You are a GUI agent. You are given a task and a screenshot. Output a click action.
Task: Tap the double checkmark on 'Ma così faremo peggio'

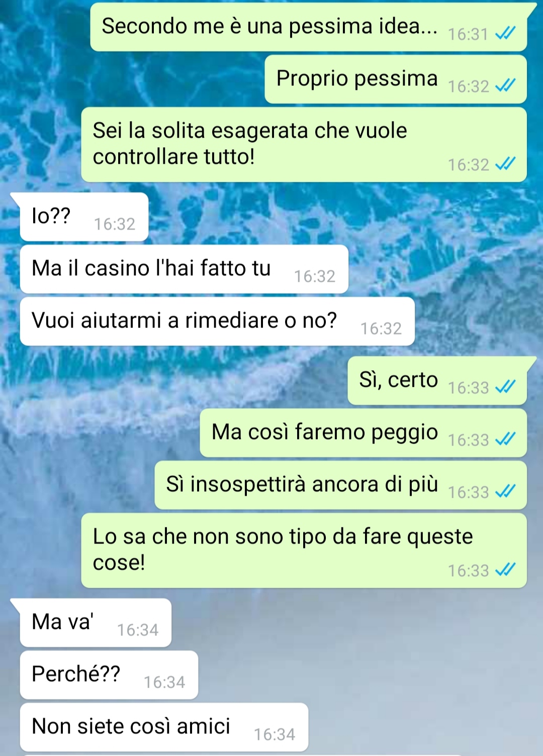coord(505,440)
